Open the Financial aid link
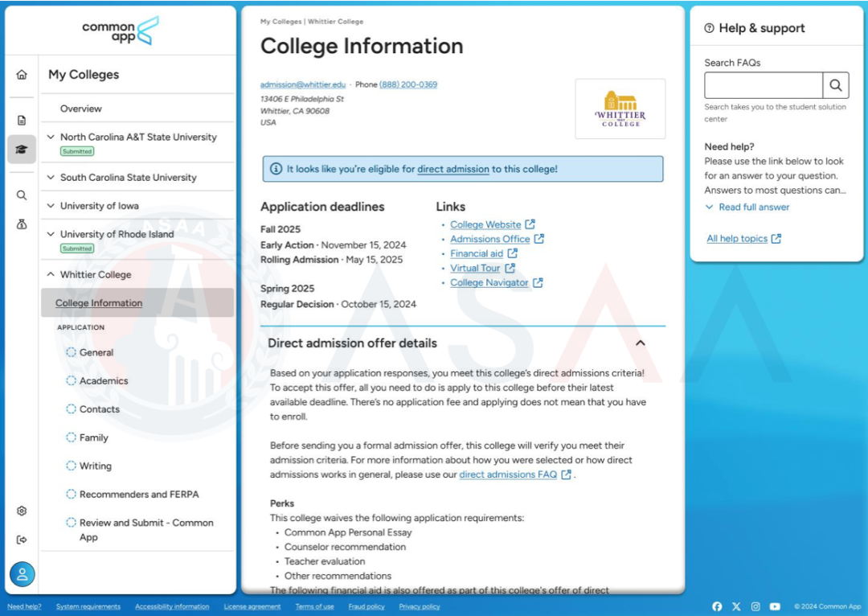 (477, 253)
